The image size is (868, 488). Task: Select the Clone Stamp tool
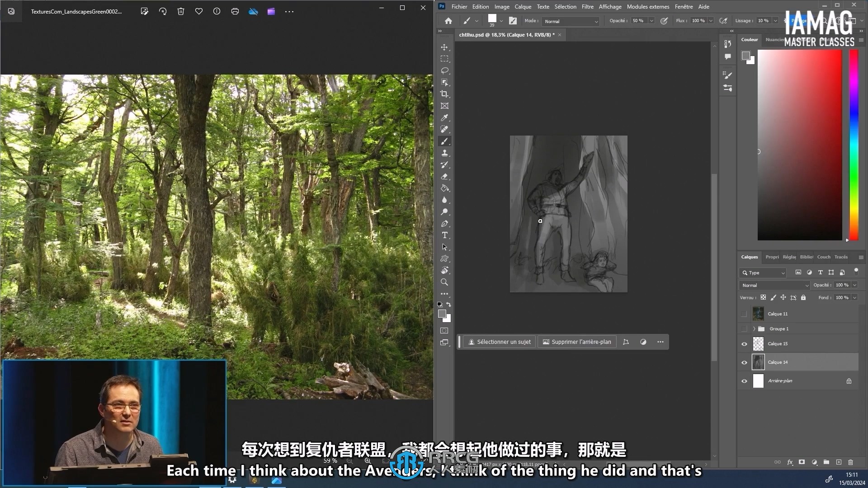tap(444, 153)
